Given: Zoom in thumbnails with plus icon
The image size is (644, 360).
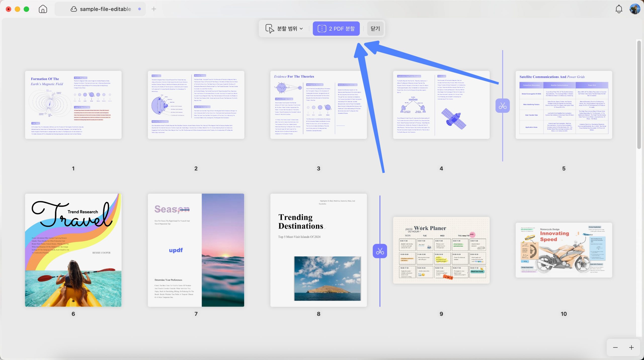Looking at the screenshot, I should 631,347.
